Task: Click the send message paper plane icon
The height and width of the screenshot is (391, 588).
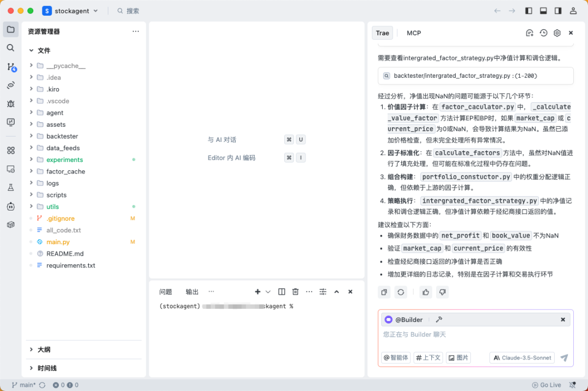Action: click(565, 358)
